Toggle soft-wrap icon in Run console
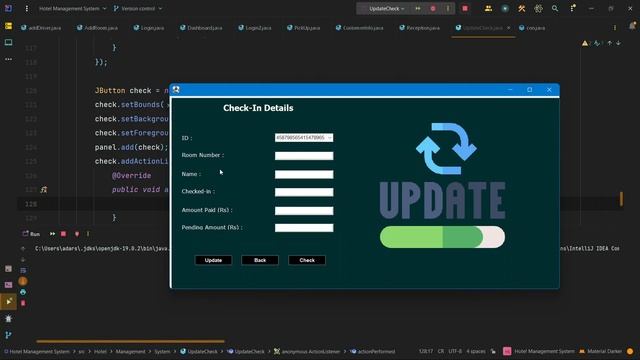The height and width of the screenshot is (360, 640). point(23,270)
